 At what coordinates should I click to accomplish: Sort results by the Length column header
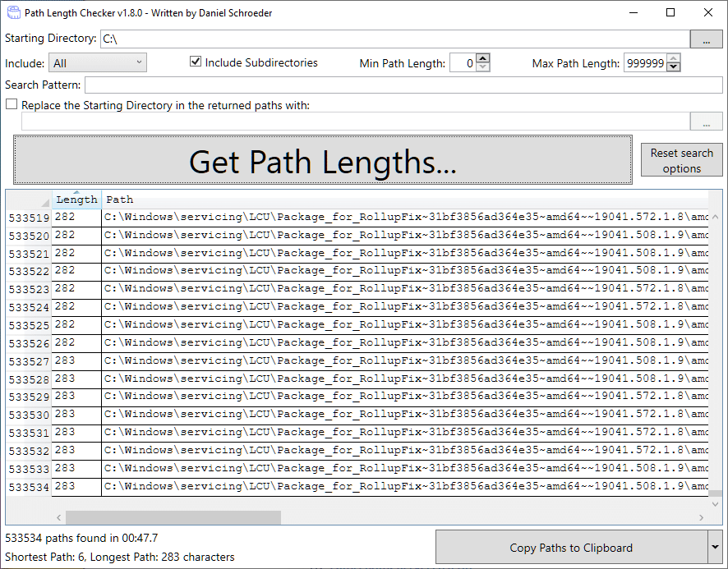[76, 200]
